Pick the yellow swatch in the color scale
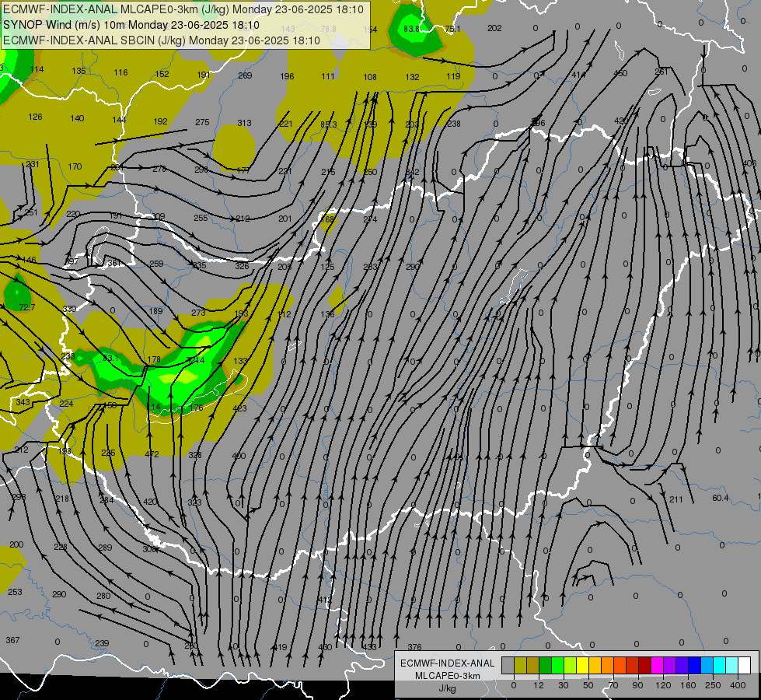 583,665
